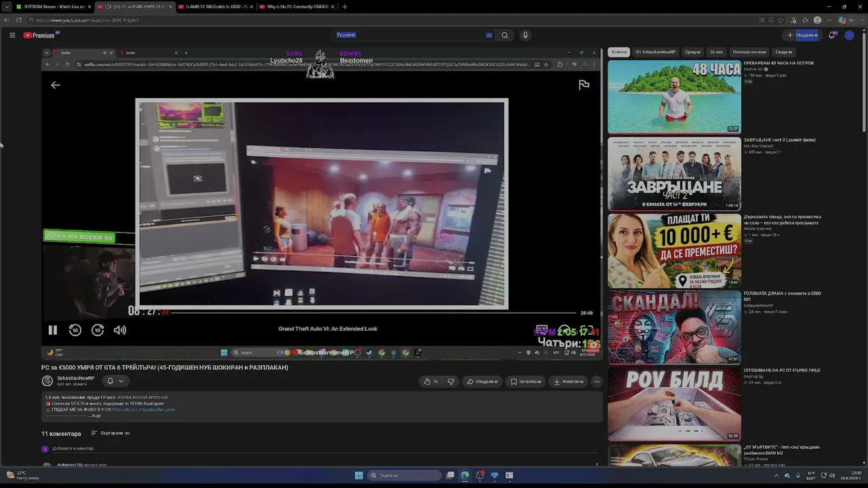This screenshot has height=488, width=868.
Task: Open browser Settings and more ellipsis
Action: pyautogui.click(x=829, y=20)
